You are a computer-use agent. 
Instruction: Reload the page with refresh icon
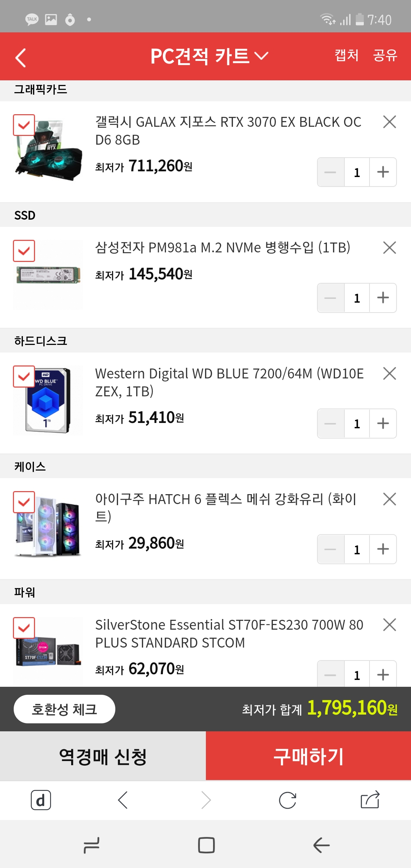point(287,800)
